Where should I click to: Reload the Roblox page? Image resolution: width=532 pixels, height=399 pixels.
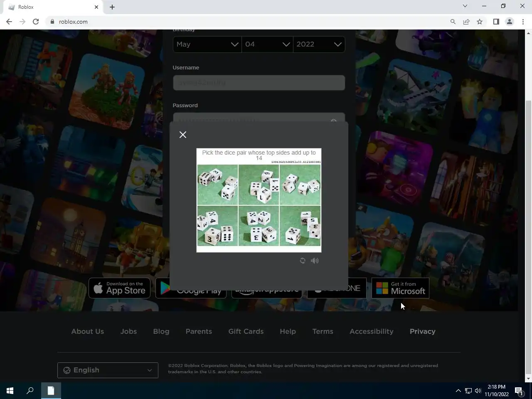point(36,22)
